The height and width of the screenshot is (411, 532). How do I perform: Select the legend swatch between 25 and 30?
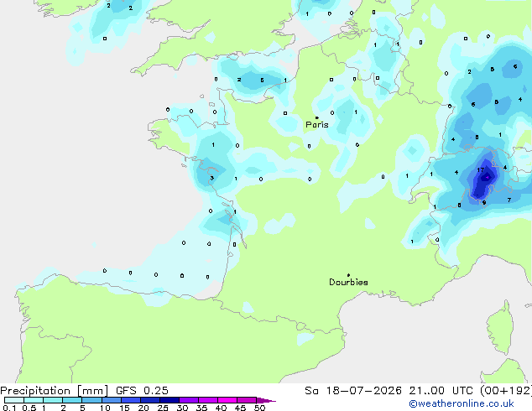(x=170, y=400)
